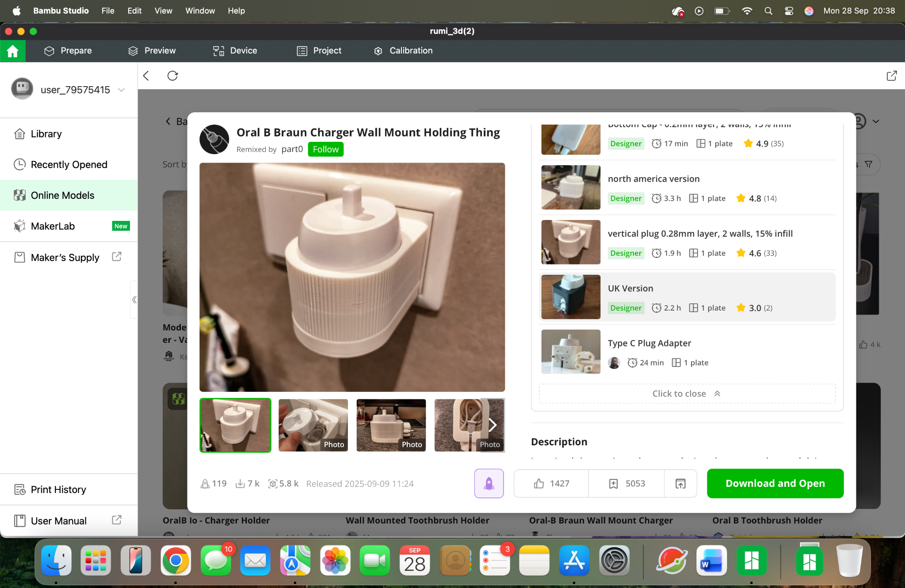Open the Wall Mounted Toothbrush Holder card
The image size is (905, 588).
pos(417,520)
